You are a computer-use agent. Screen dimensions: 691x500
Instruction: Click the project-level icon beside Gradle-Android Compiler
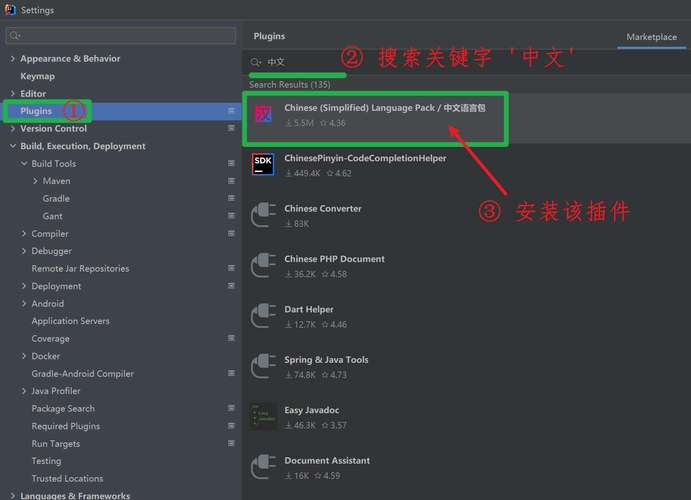[231, 373]
